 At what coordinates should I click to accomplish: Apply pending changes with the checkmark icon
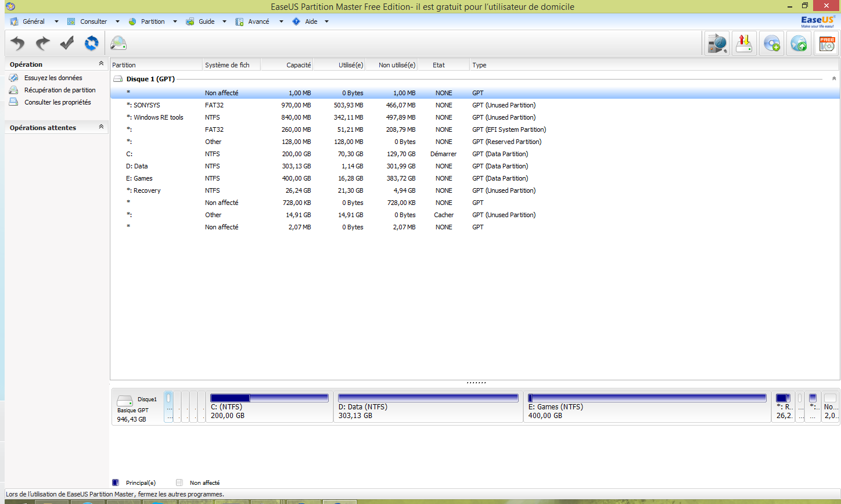pyautogui.click(x=67, y=43)
